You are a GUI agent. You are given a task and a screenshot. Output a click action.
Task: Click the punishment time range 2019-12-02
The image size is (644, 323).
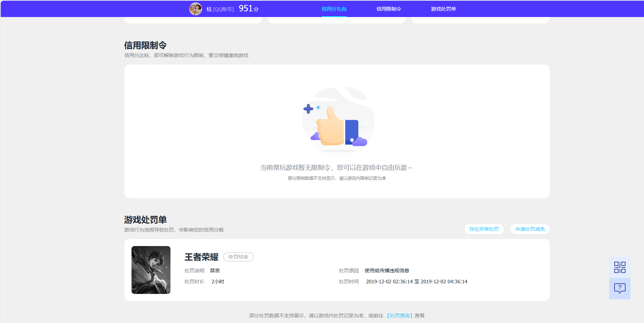pos(416,282)
